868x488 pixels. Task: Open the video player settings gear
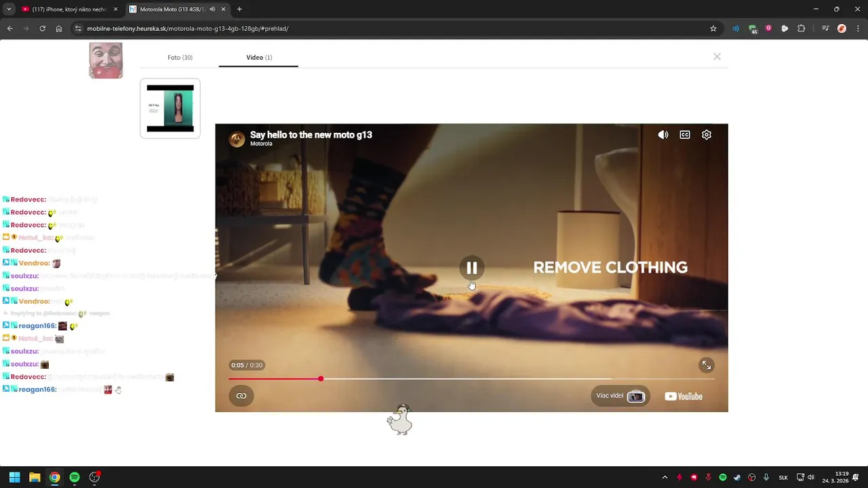coord(707,135)
